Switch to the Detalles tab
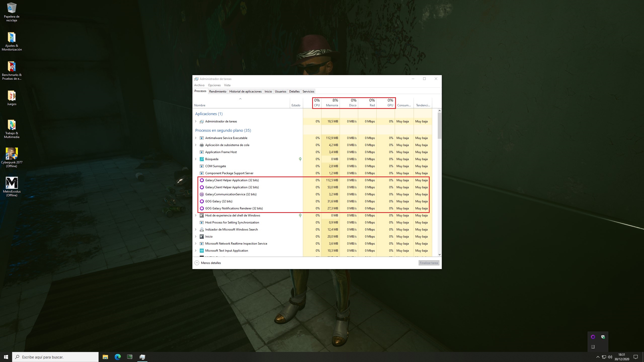Viewport: 644px width, 362px height. tap(294, 92)
